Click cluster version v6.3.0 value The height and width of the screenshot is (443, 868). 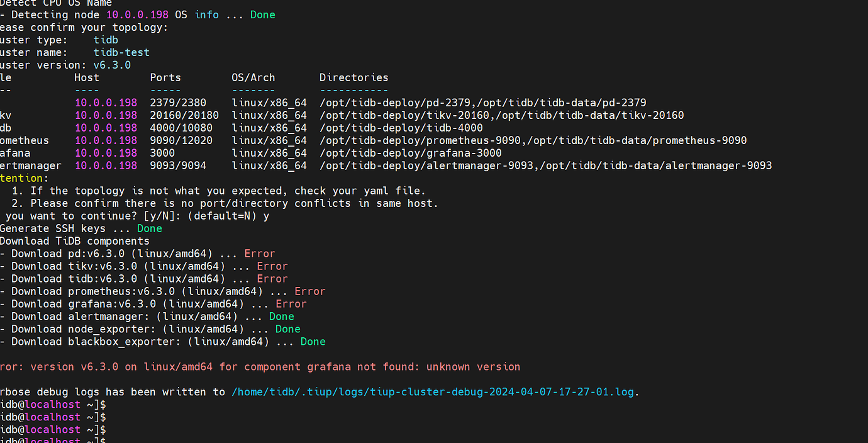coord(112,65)
